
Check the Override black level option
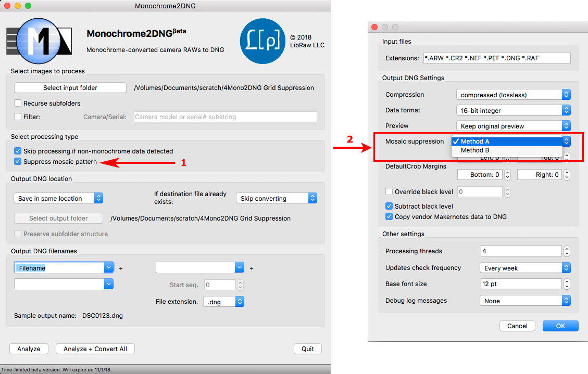[389, 192]
